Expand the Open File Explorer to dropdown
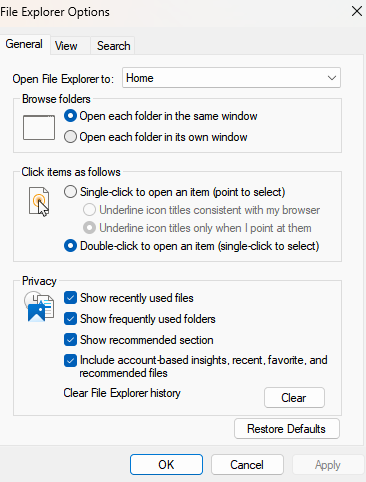 (x=231, y=78)
